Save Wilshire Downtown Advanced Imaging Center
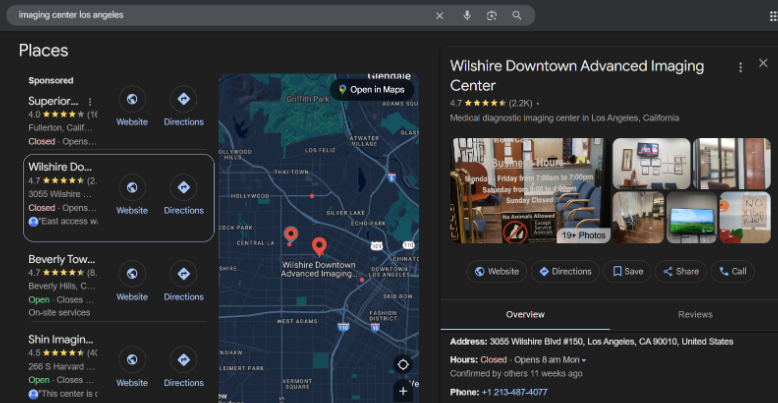Screen dimensions: 778x403 [x=627, y=271]
